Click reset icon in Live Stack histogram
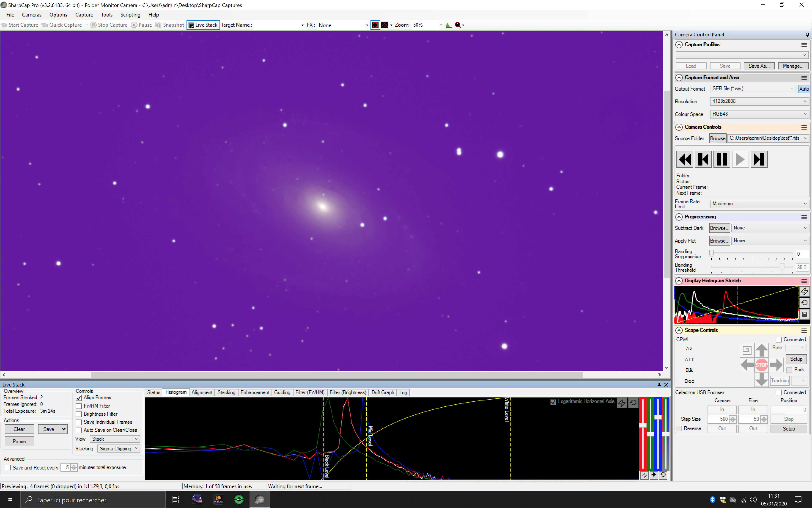 (x=633, y=403)
